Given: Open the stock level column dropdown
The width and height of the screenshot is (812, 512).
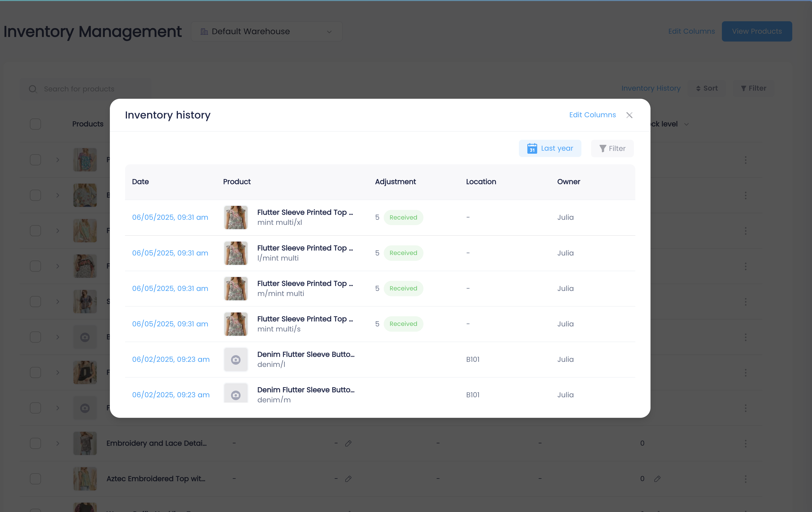Looking at the screenshot, I should (x=686, y=124).
